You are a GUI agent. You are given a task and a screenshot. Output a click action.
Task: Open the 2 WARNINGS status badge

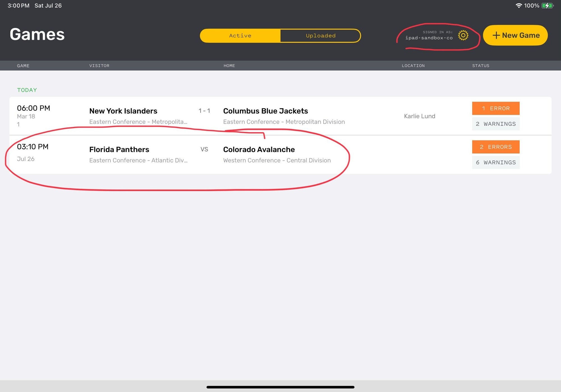point(496,124)
